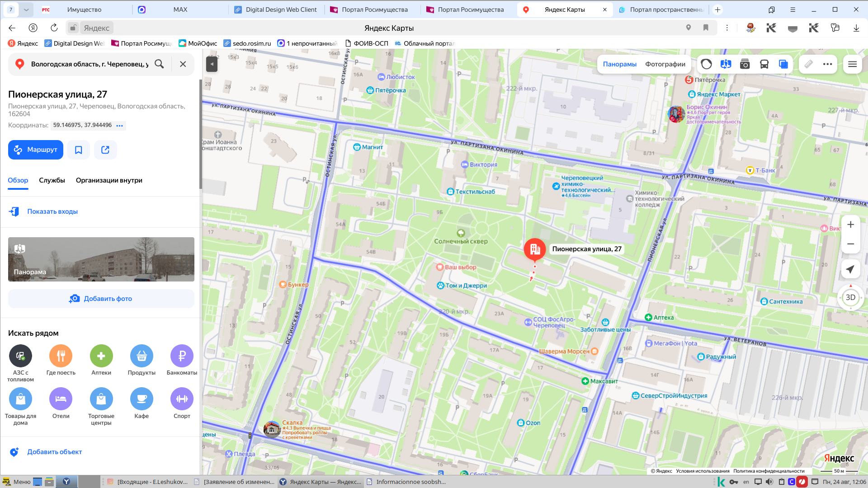Open Informacionnoe soobsh taskbar window
The height and width of the screenshot is (488, 868).
click(406, 482)
